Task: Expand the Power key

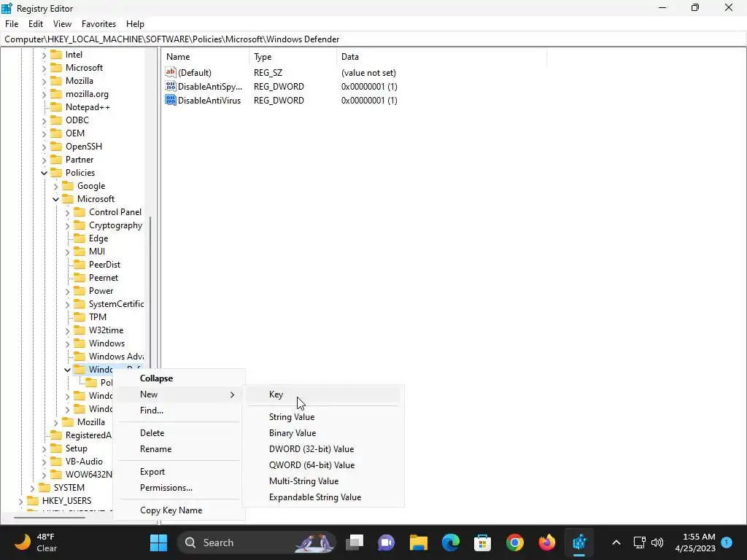Action: (67, 291)
